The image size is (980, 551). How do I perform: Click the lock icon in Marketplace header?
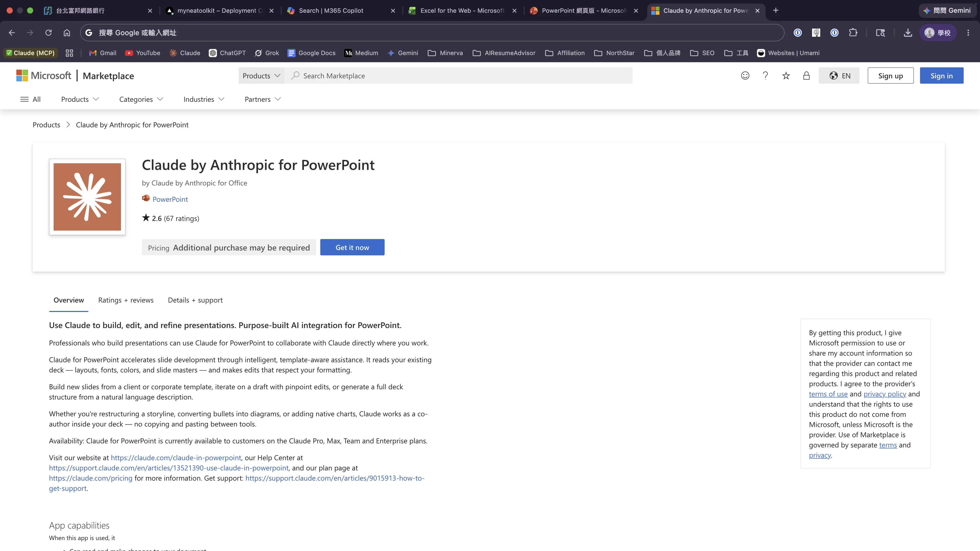click(806, 76)
